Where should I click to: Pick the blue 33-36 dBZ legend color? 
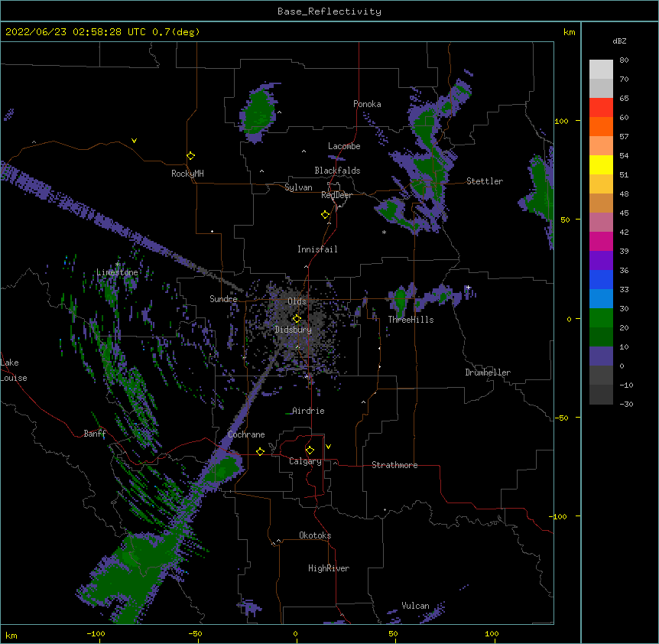pos(601,279)
